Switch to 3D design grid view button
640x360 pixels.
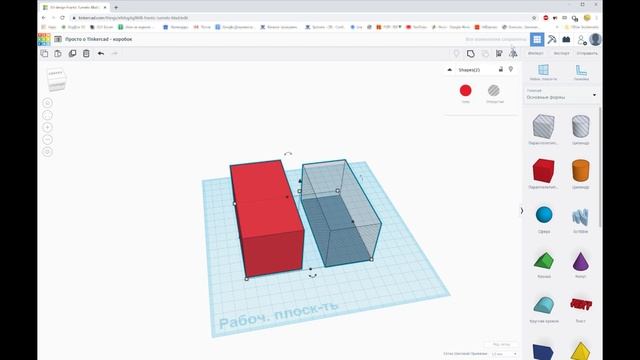537,39
